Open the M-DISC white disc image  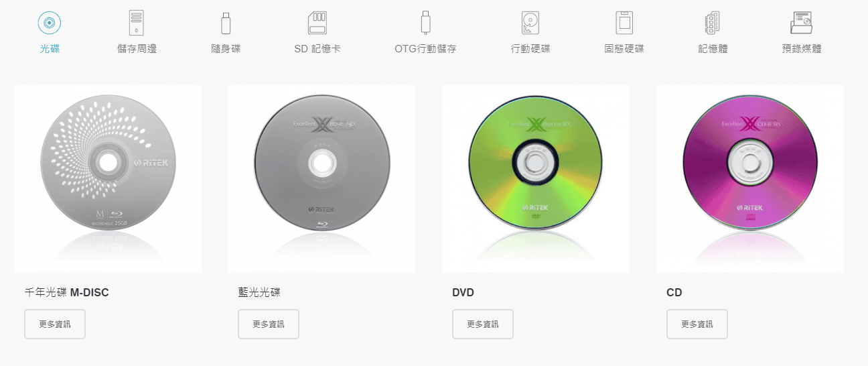108,179
